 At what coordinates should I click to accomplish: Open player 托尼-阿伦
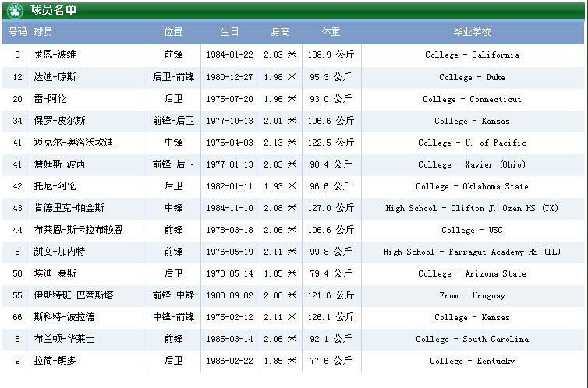coord(55,186)
